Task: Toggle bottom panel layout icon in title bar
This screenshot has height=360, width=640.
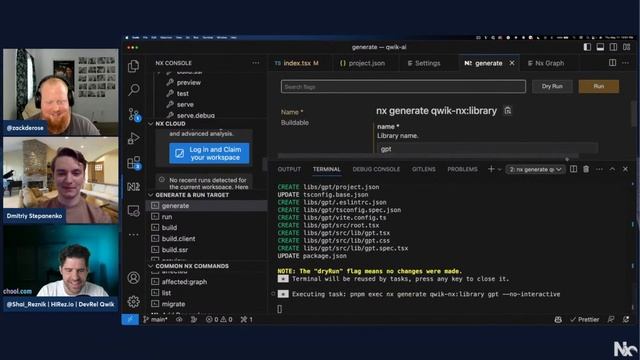Action: pos(600,47)
